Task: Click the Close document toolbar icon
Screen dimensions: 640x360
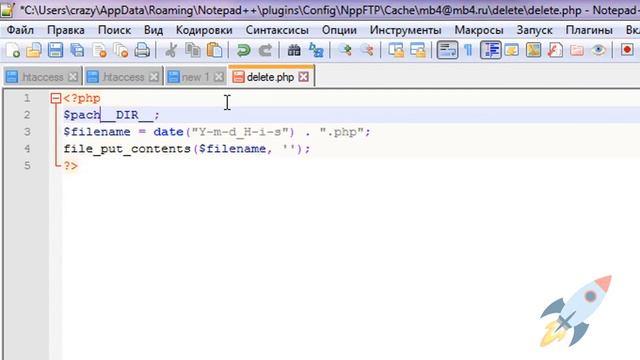Action: (x=99, y=50)
